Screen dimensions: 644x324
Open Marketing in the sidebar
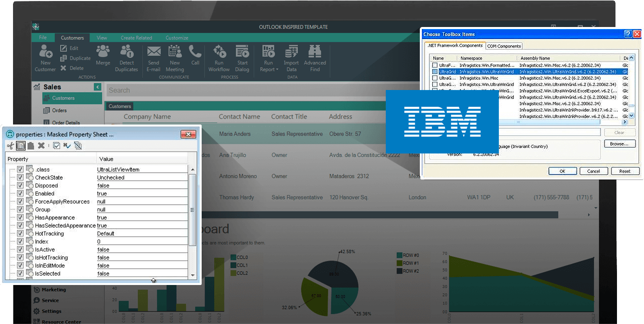click(x=54, y=289)
